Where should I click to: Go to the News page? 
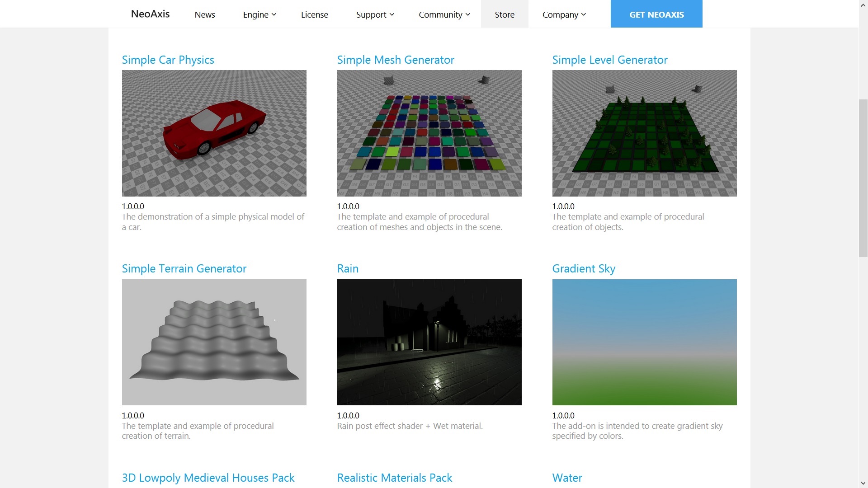[205, 14]
